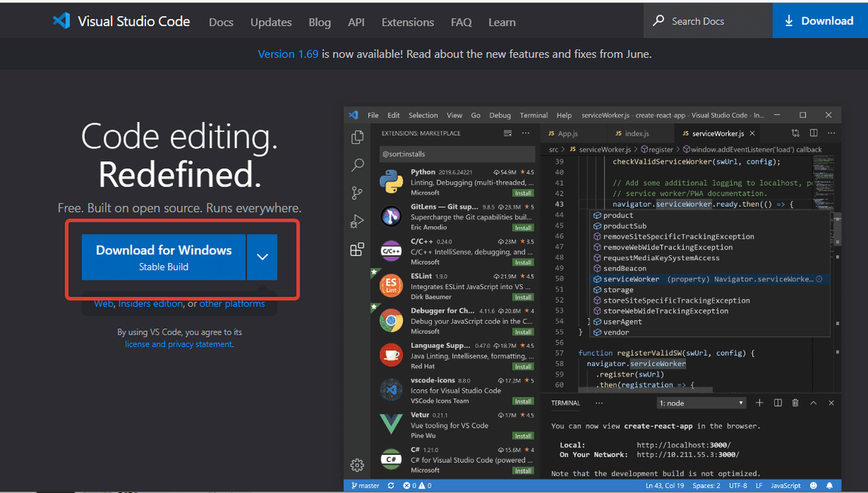Click the synchronize changes icon in status bar
Image resolution: width=868 pixels, height=493 pixels.
pyautogui.click(x=391, y=486)
